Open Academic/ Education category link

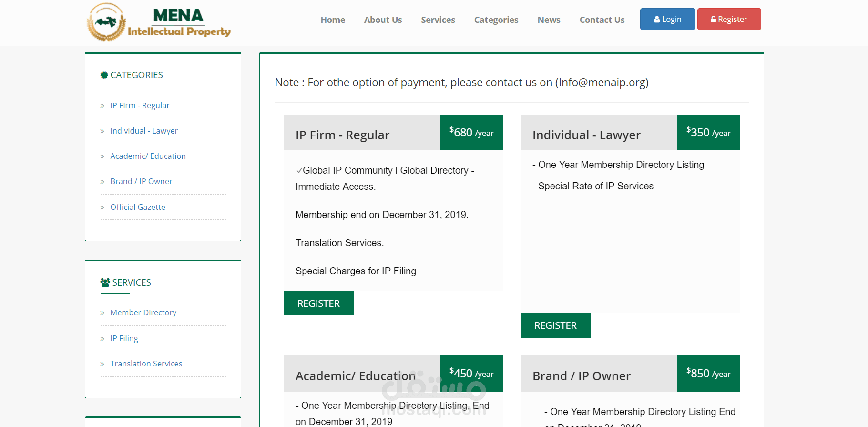(148, 156)
